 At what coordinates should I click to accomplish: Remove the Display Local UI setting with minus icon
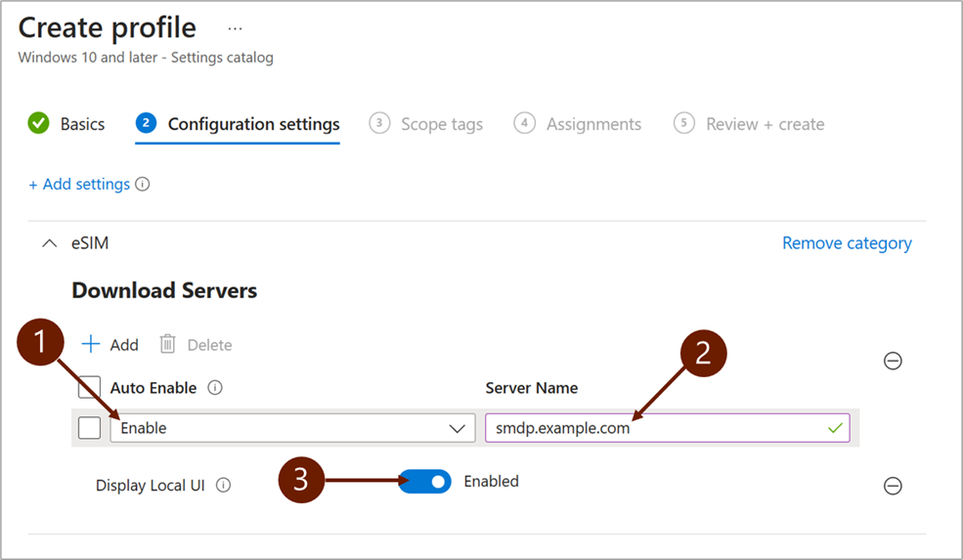[893, 486]
